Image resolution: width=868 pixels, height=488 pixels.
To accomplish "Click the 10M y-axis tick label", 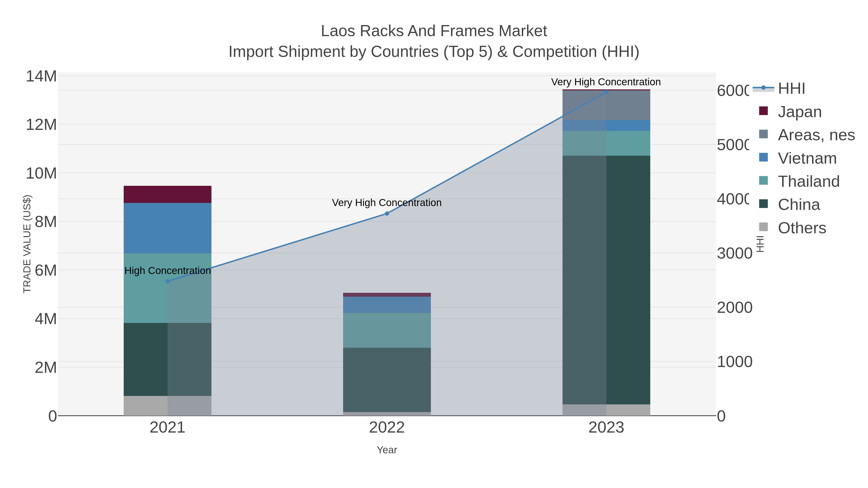I will [41, 174].
